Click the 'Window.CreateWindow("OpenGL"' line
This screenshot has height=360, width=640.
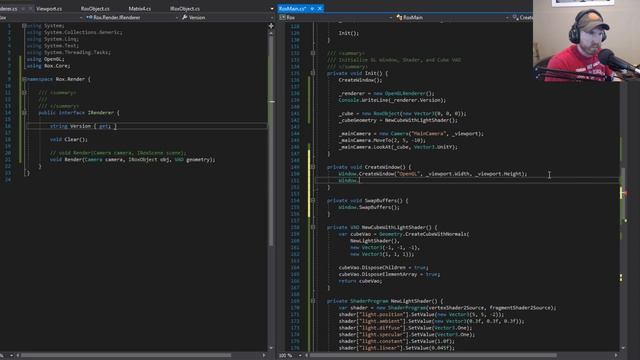(x=433, y=174)
